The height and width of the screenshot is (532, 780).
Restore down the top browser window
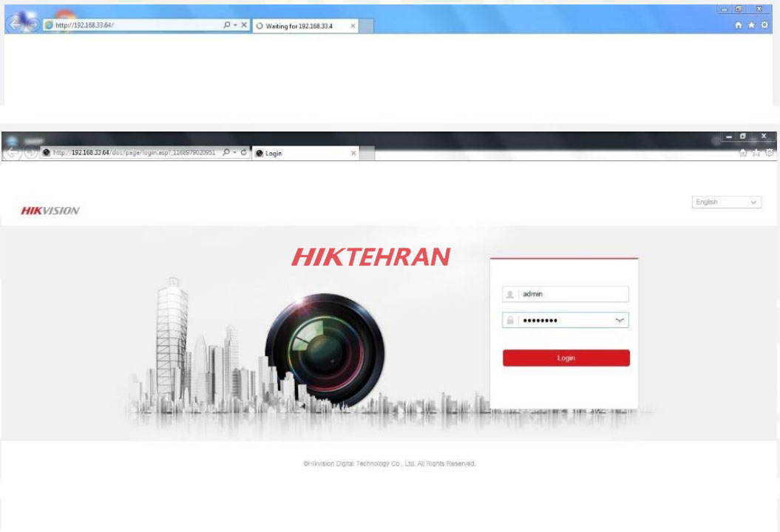tap(739, 9)
